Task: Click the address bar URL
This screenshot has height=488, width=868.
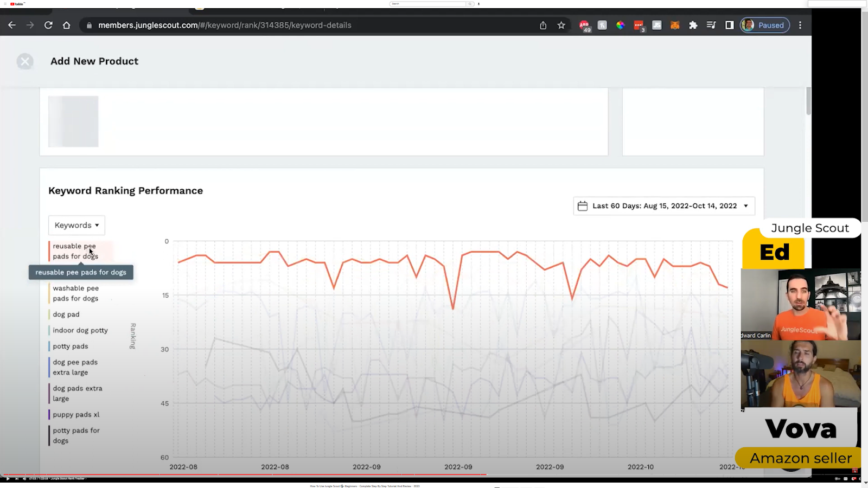Action: pos(225,25)
